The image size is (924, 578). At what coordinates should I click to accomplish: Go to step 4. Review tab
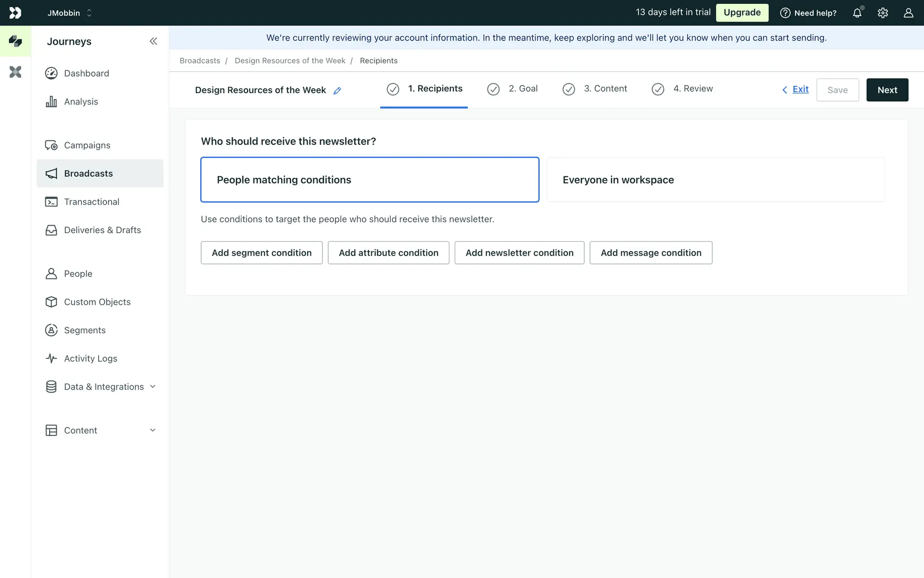682,89
